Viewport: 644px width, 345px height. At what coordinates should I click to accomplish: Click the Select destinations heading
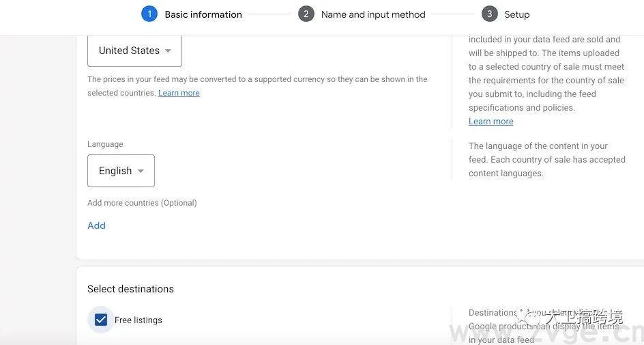tap(130, 289)
